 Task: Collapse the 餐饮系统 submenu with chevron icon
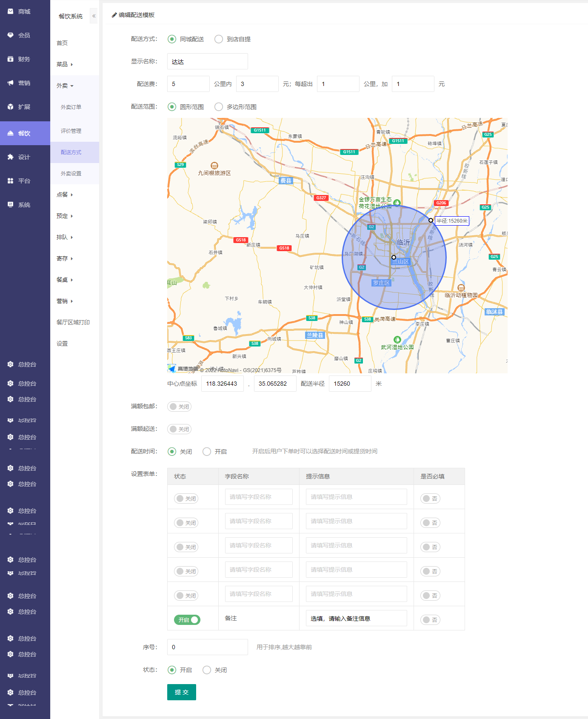[94, 16]
